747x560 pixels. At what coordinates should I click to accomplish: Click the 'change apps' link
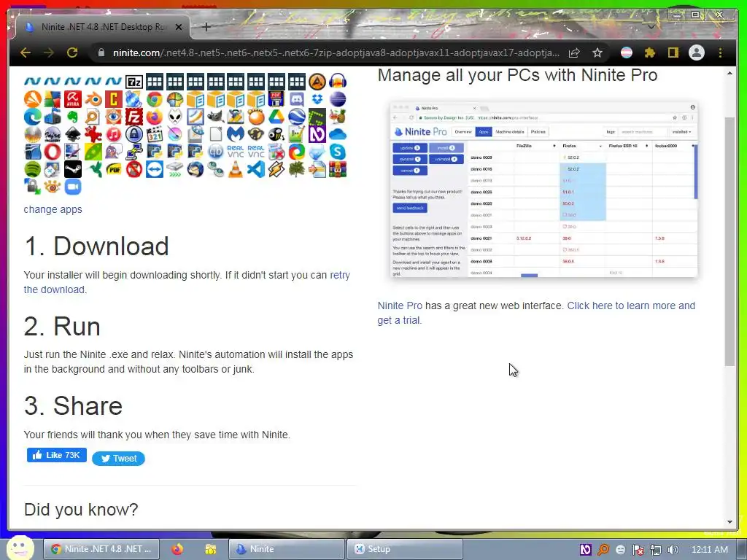(x=53, y=209)
